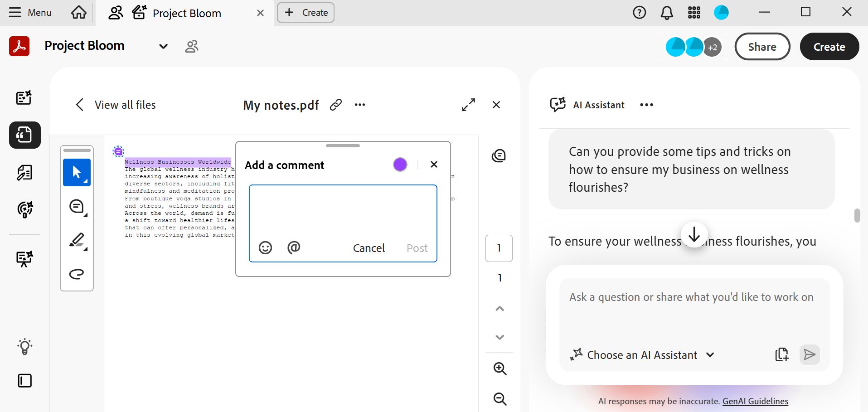The width and height of the screenshot is (868, 412).
Task: Send the AI Assistant prompt
Action: tap(810, 354)
